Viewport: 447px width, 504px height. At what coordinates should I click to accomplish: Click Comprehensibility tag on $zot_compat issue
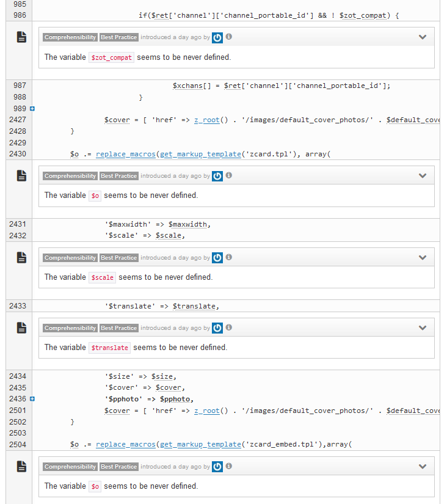click(x=70, y=37)
